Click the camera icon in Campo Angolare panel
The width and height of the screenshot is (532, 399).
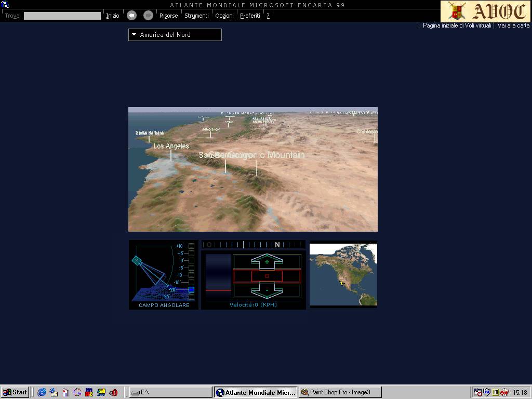(137, 261)
